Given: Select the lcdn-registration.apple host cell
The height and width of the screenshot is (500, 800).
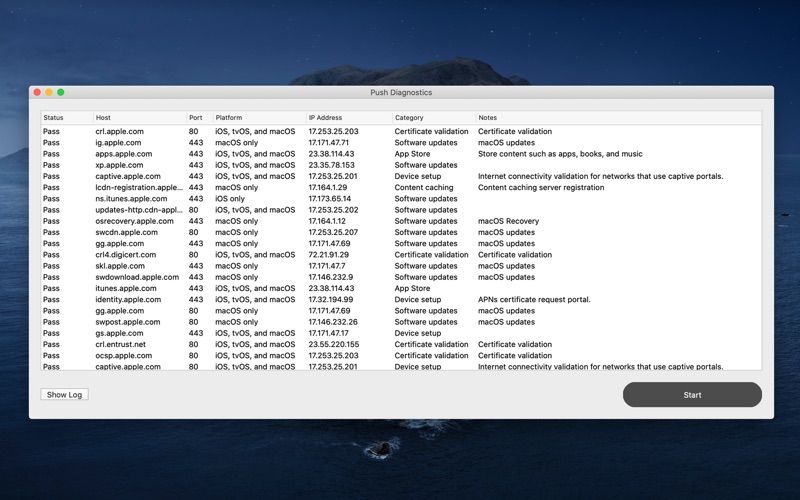Looking at the screenshot, I should pos(139,187).
